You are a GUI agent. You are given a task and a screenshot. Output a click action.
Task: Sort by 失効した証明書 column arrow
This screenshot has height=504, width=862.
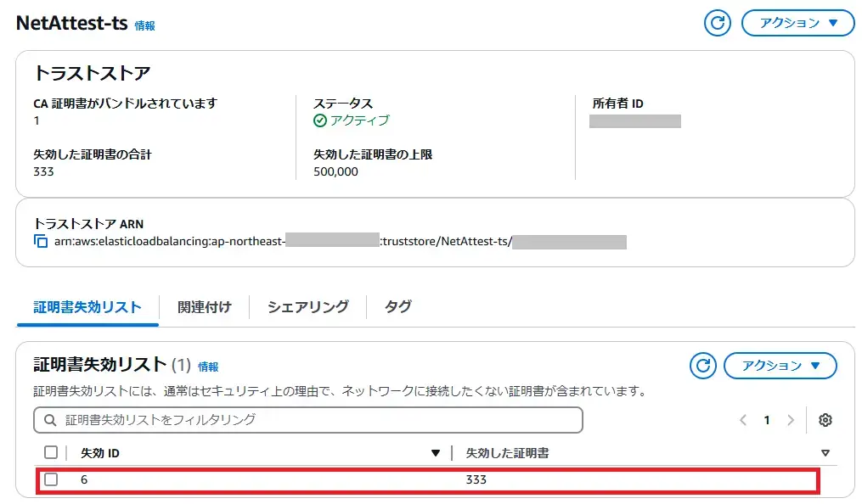click(x=825, y=453)
